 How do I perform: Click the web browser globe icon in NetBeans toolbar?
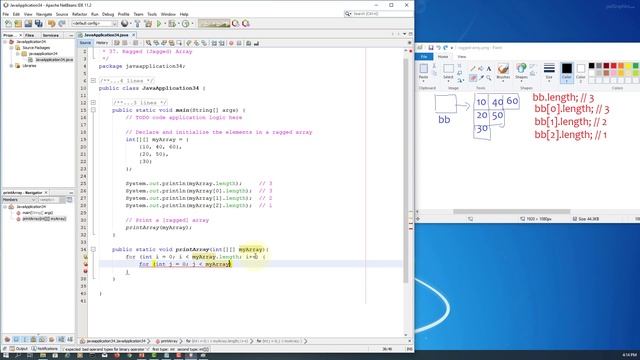124,24
